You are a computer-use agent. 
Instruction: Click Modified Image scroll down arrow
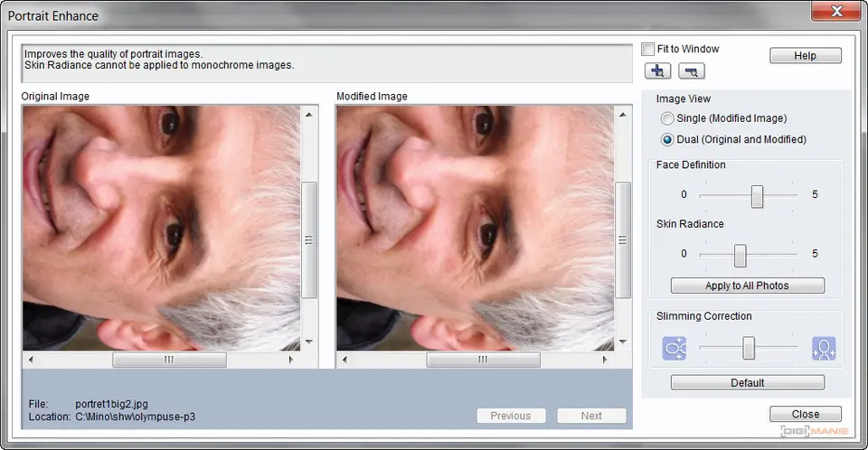pyautogui.click(x=622, y=342)
